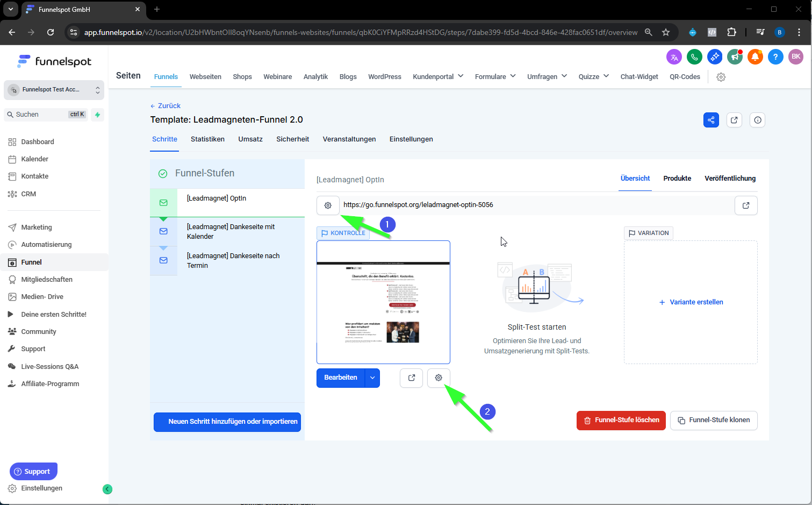Expand the Kundenportal menu
Screen dimensions: 812x505
(438, 77)
